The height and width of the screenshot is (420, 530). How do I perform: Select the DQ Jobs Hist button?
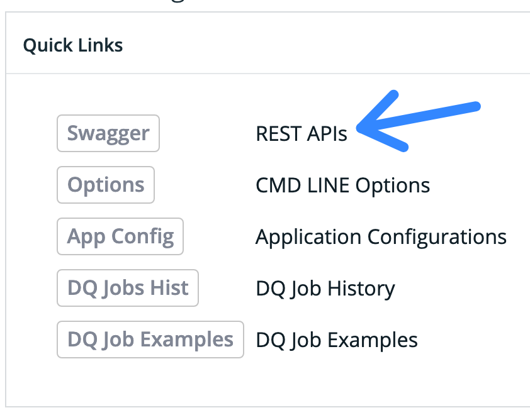[x=128, y=288]
